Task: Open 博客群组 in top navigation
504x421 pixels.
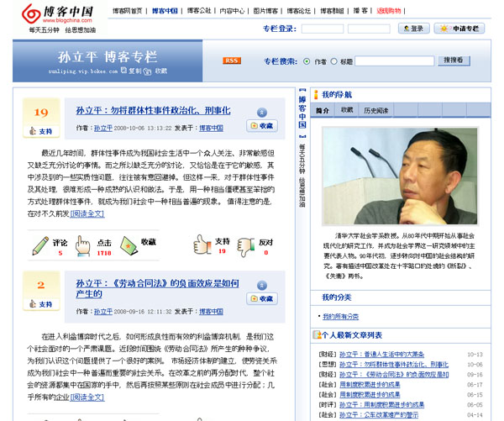Action: 332,11
